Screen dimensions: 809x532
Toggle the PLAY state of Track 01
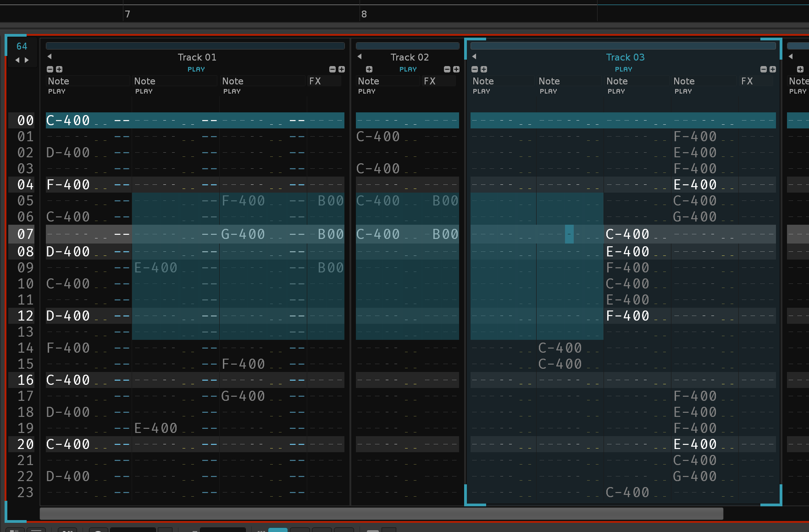pos(196,69)
